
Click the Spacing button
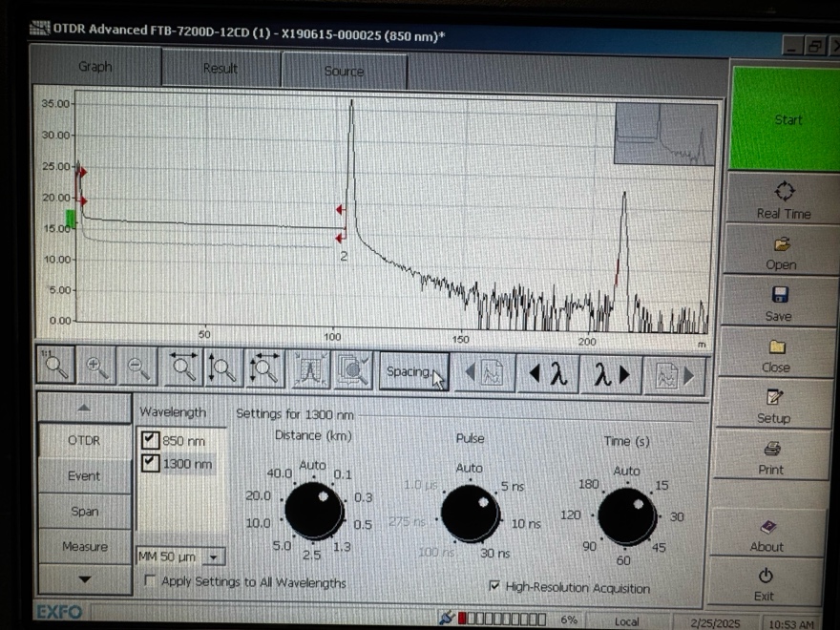point(413,371)
